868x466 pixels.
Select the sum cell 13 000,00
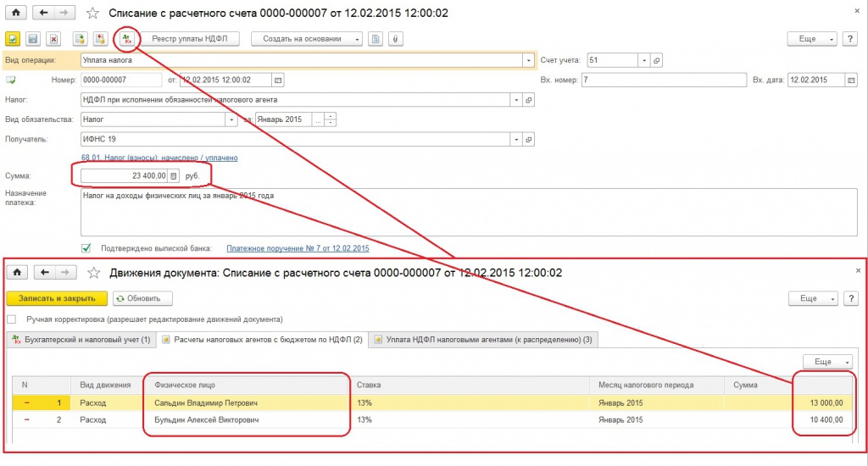[788, 403]
